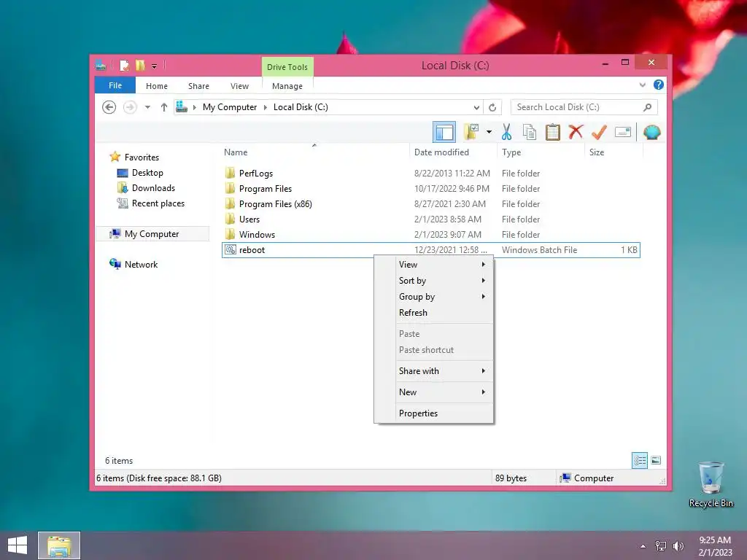Open Desktop in the navigation pane

click(x=147, y=172)
